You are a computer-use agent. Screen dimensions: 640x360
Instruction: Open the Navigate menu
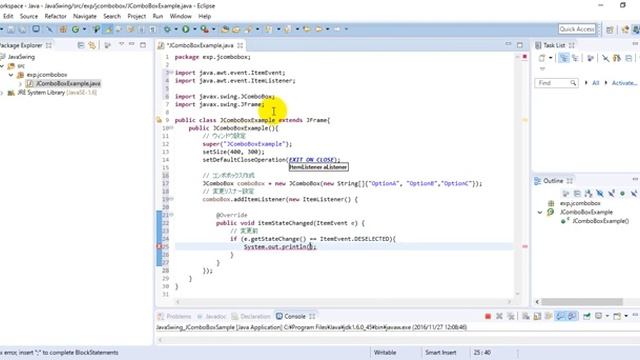(x=84, y=16)
